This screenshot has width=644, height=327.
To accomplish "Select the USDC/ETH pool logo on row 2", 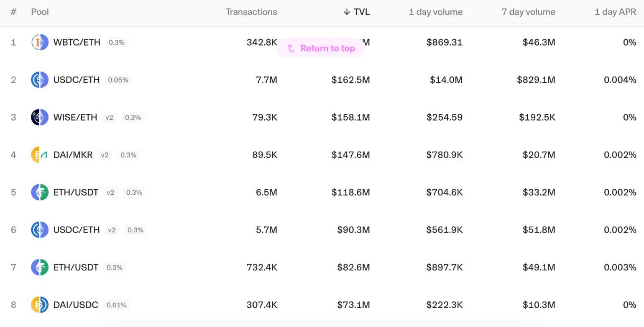I will pos(39,80).
